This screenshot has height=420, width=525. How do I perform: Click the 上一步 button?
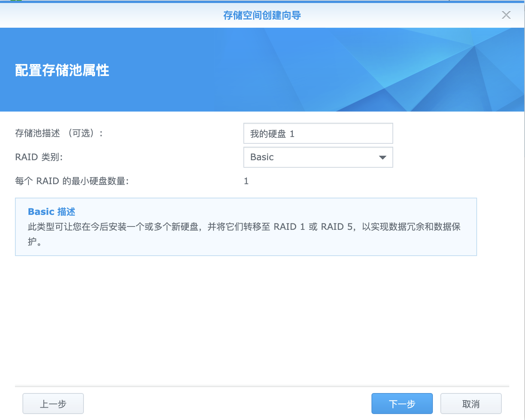click(53, 404)
